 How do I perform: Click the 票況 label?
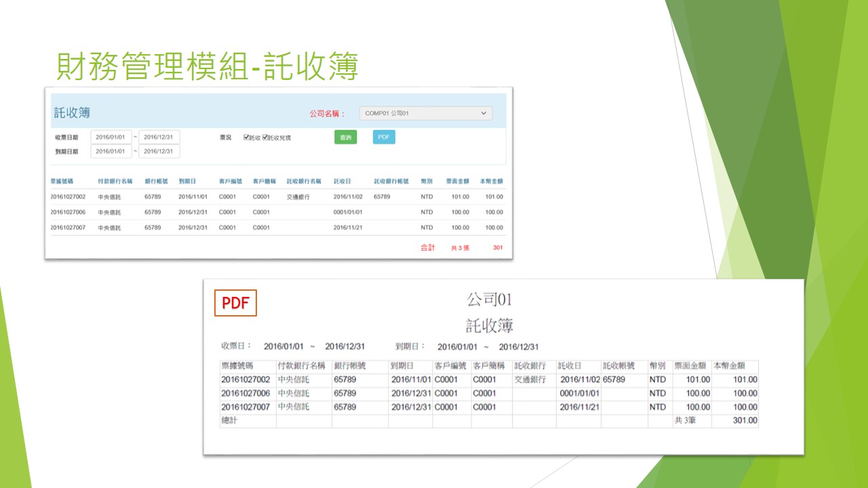(225, 138)
